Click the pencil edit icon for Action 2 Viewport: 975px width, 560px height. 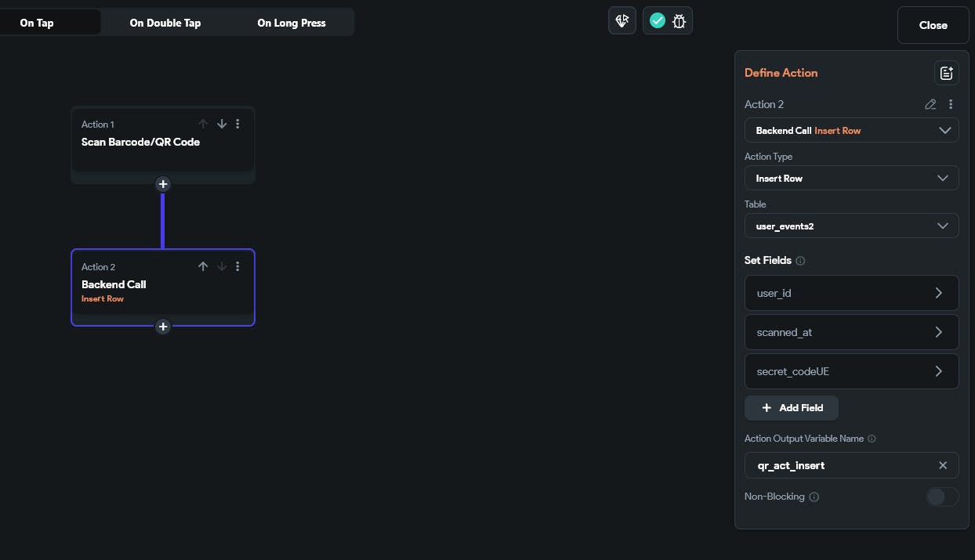(x=930, y=104)
